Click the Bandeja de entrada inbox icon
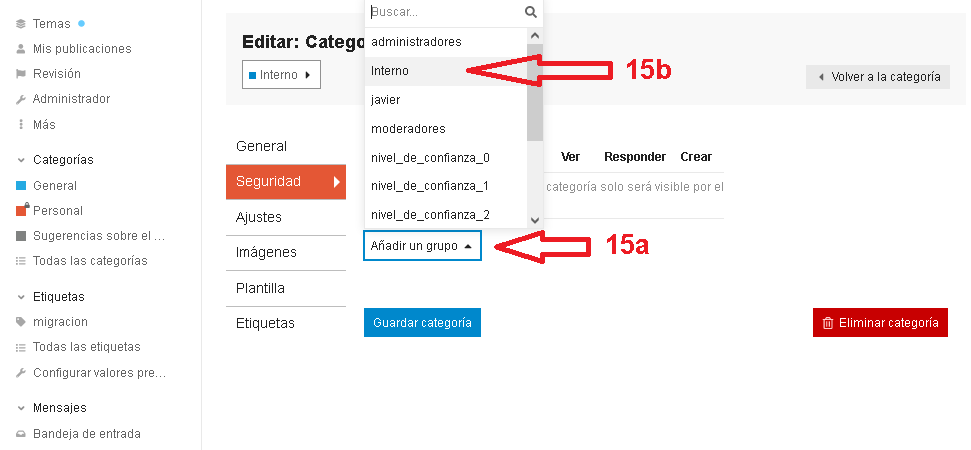 tap(21, 434)
